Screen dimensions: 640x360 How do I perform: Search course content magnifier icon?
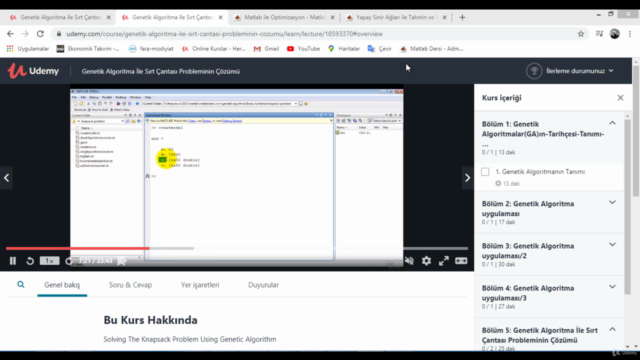tap(20, 284)
